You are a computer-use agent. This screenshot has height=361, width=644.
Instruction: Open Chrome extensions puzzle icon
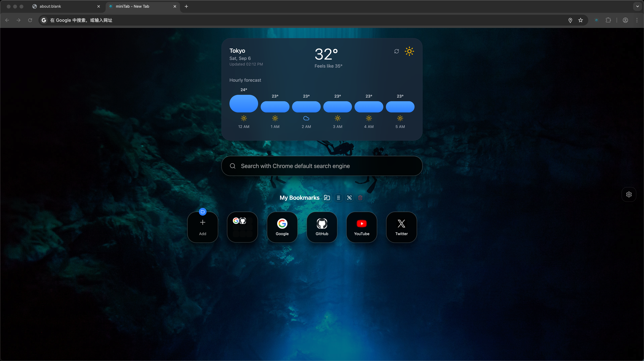pos(608,20)
